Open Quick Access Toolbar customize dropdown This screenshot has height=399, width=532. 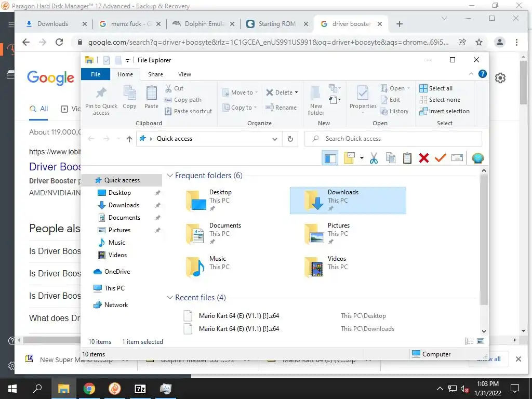(127, 60)
